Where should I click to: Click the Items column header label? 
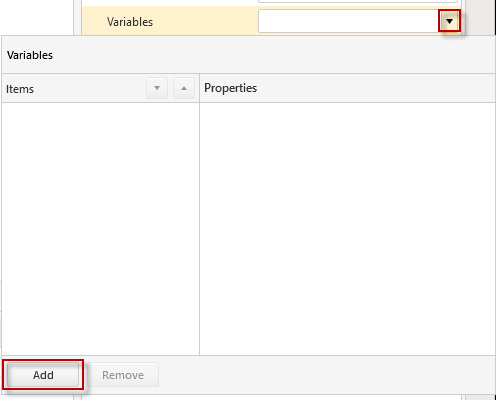click(x=20, y=89)
